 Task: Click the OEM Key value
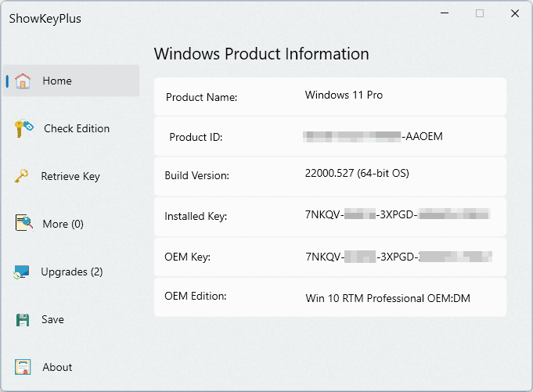point(398,257)
